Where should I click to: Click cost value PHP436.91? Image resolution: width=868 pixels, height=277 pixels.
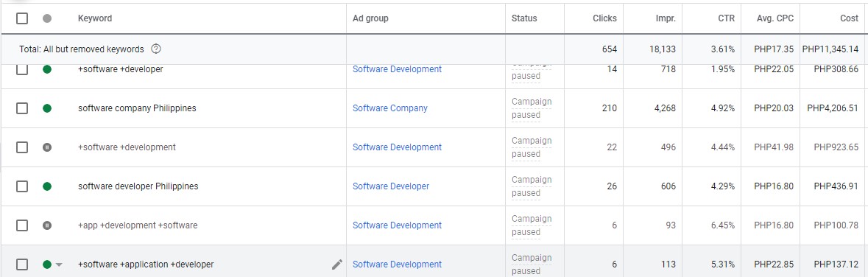836,186
